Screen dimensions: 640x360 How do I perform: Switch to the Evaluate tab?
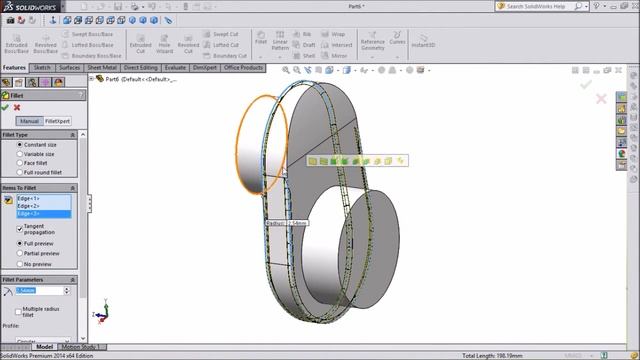click(x=175, y=68)
